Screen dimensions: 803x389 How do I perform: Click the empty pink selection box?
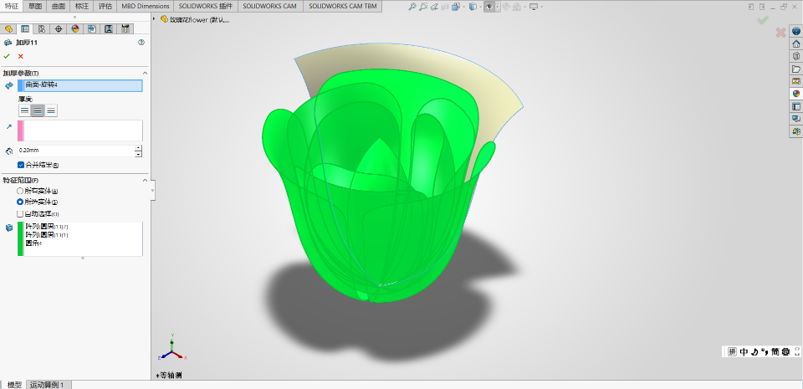(x=80, y=131)
